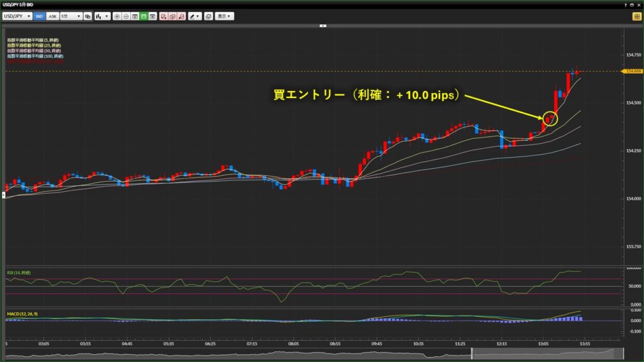Click the first pink order tool icon
The width and height of the screenshot is (644, 362).
(x=164, y=16)
